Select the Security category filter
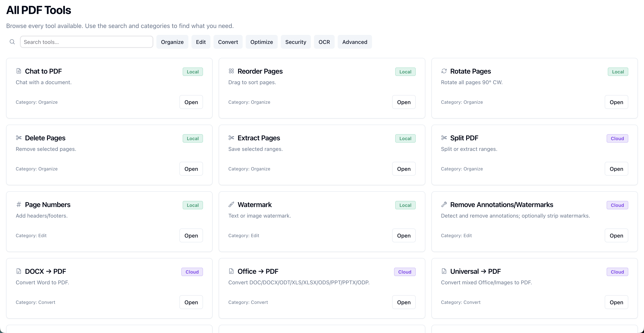 click(x=296, y=42)
